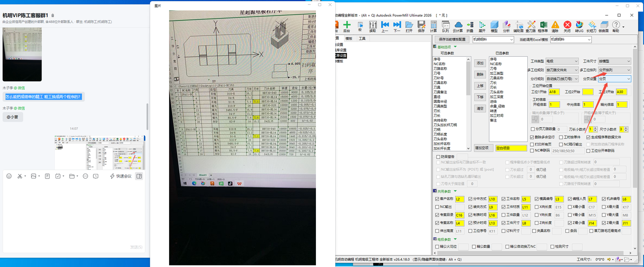This screenshot has height=267, width=644.
Task: Click the 计算 calculate icon
Action: [433, 27]
